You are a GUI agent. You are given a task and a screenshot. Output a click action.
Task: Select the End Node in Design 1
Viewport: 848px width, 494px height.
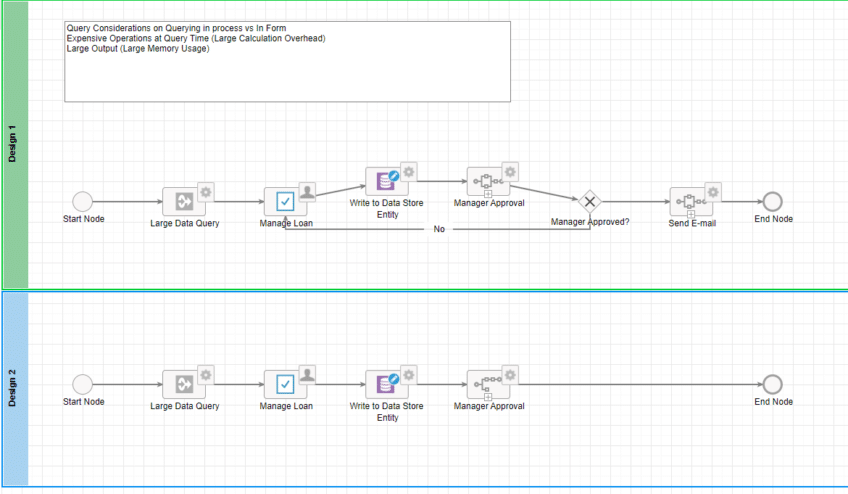(772, 201)
